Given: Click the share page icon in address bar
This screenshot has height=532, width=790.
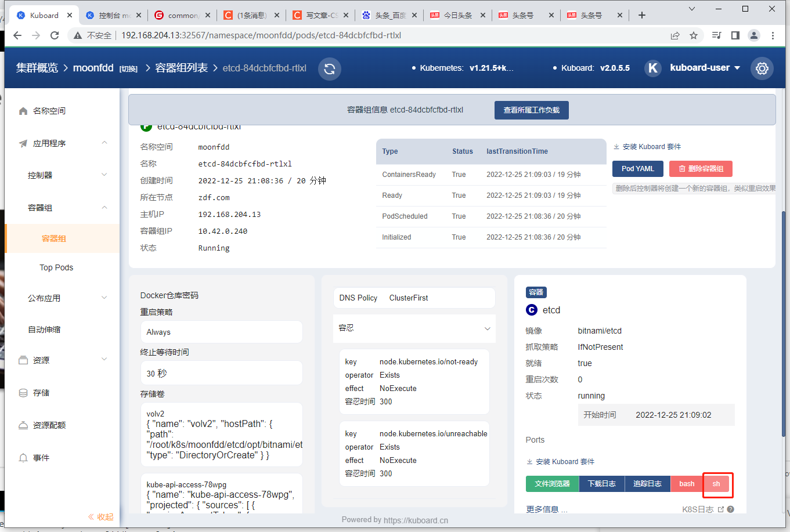Looking at the screenshot, I should (675, 35).
